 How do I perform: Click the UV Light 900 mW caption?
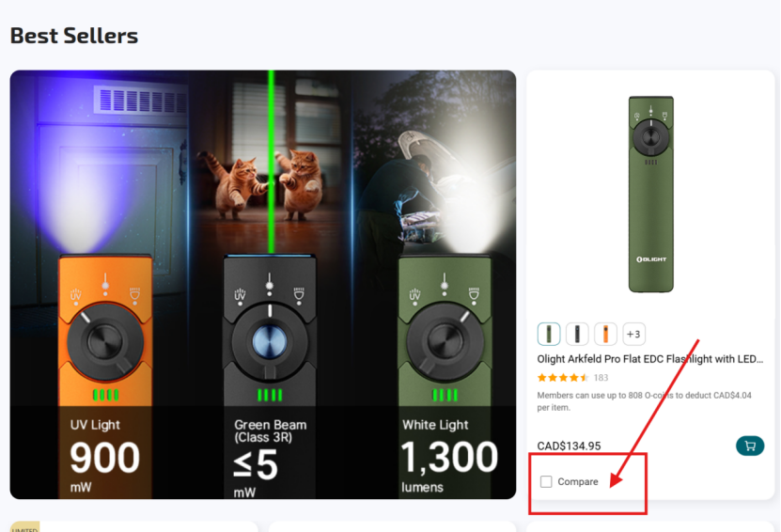pos(105,456)
